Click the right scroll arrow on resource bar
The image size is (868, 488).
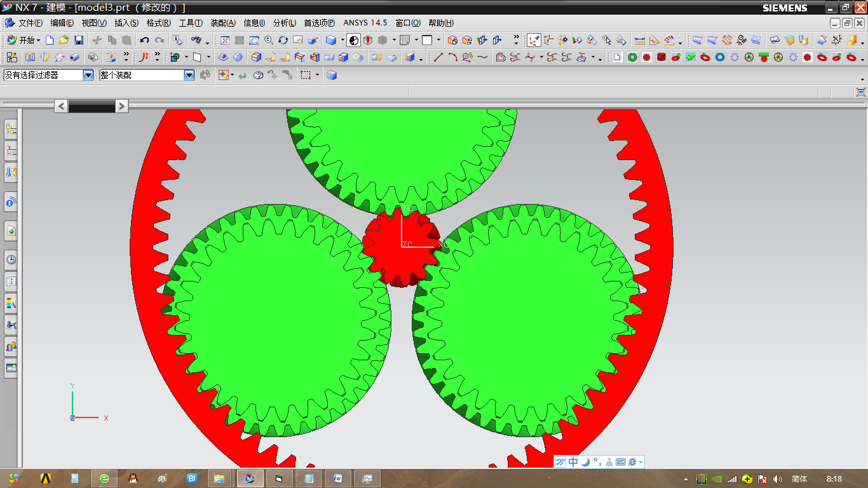122,106
